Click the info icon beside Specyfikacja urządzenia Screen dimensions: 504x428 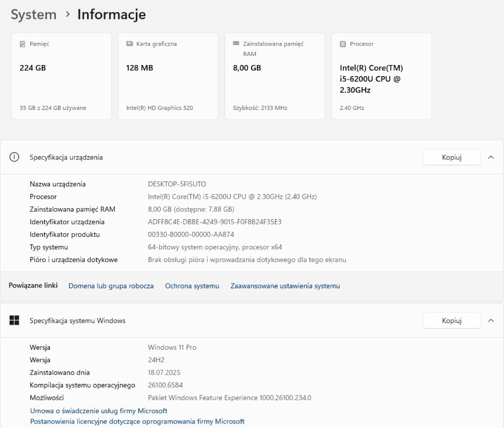(14, 157)
